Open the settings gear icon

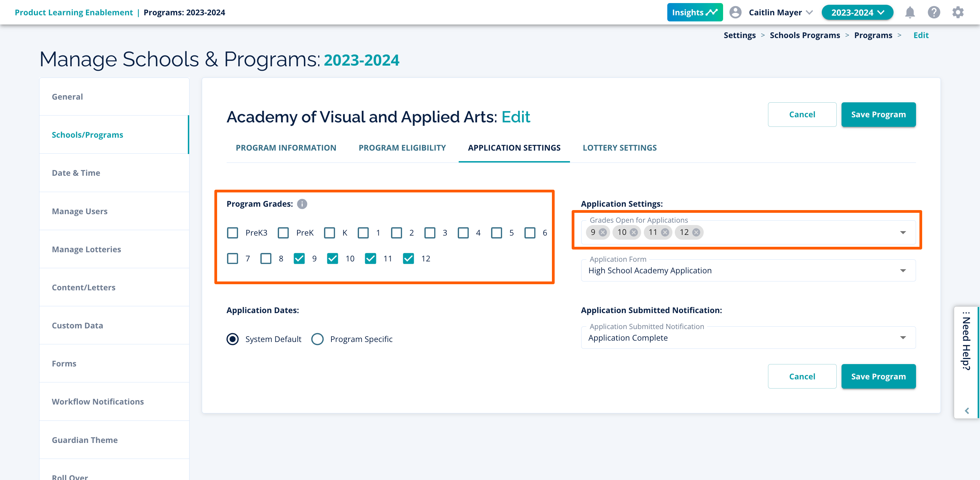958,13
